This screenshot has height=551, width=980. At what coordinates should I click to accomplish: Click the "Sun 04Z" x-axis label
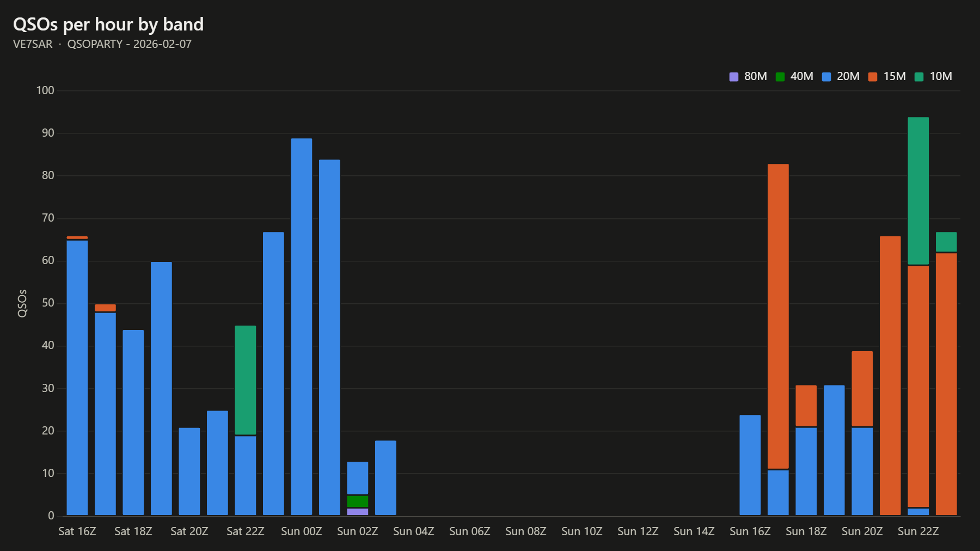coord(414,531)
